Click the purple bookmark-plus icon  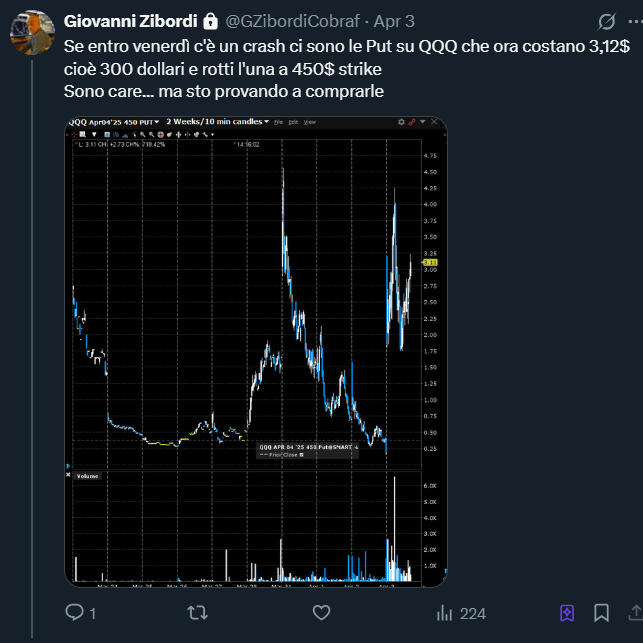[567, 612]
